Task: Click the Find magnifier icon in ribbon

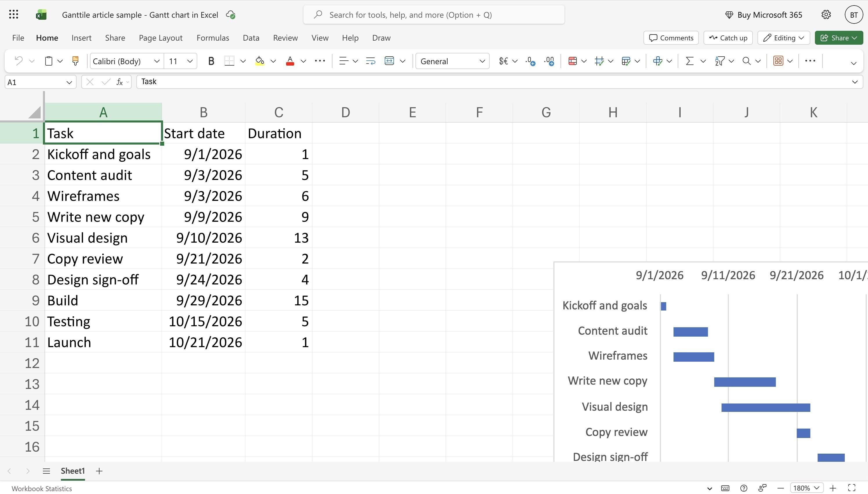Action: click(x=746, y=61)
